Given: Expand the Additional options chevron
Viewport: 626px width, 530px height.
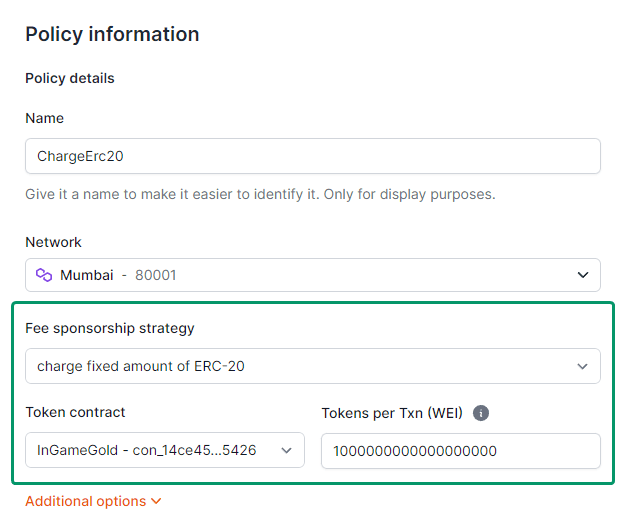Looking at the screenshot, I should pyautogui.click(x=156, y=501).
